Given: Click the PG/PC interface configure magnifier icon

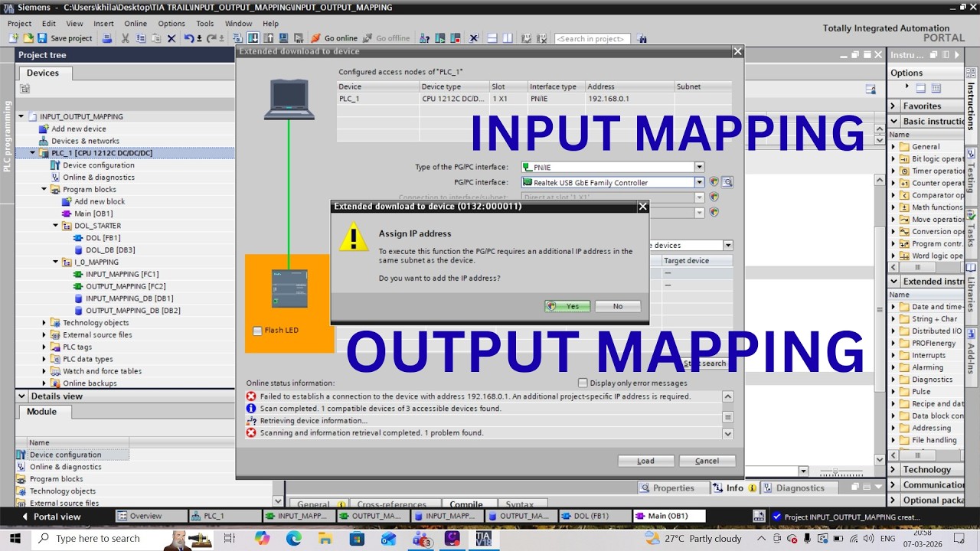Looking at the screenshot, I should [727, 182].
